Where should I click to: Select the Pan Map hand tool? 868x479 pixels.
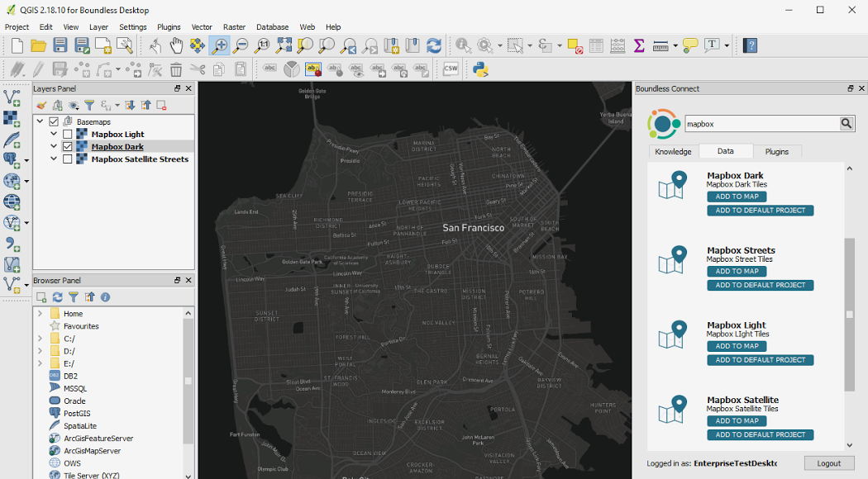176,46
